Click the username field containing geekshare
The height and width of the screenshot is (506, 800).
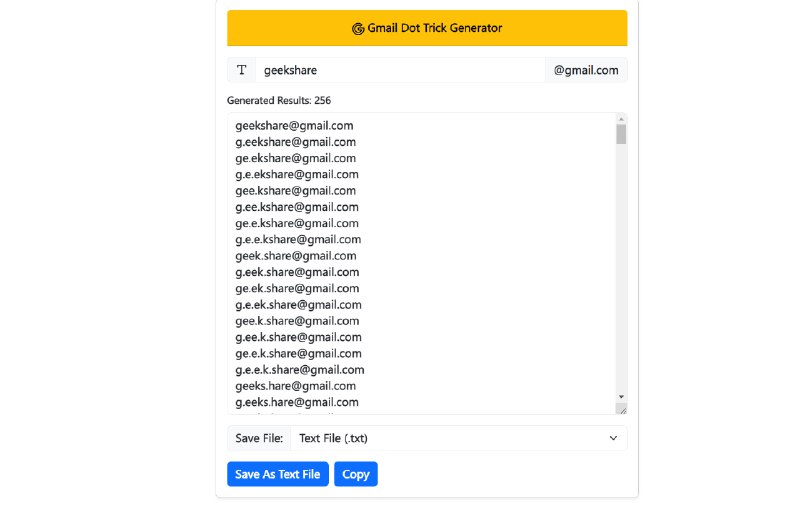[x=400, y=70]
